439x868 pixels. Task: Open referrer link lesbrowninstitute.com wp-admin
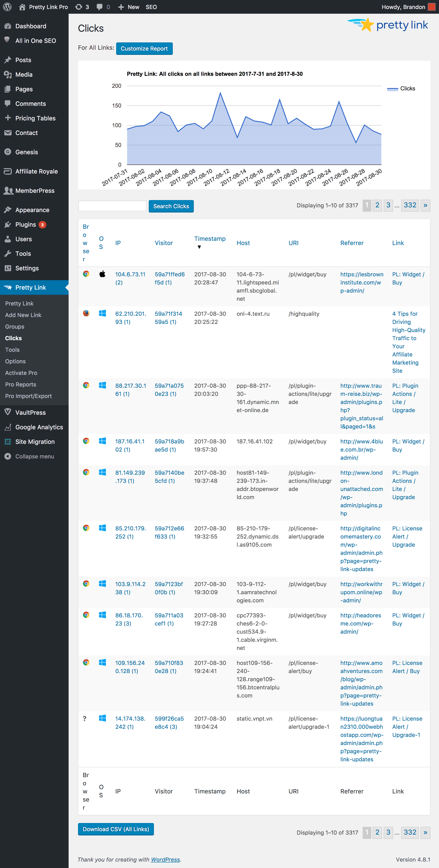[x=361, y=282]
